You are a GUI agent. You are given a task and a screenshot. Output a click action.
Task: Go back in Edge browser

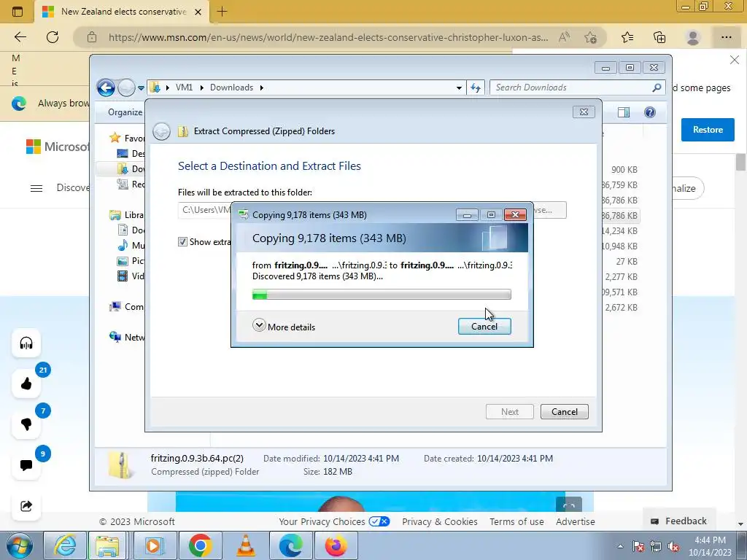click(x=20, y=37)
